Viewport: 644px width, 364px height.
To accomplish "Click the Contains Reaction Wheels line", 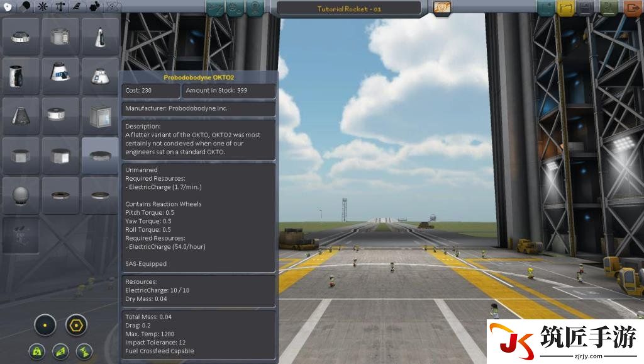I will pyautogui.click(x=164, y=204).
